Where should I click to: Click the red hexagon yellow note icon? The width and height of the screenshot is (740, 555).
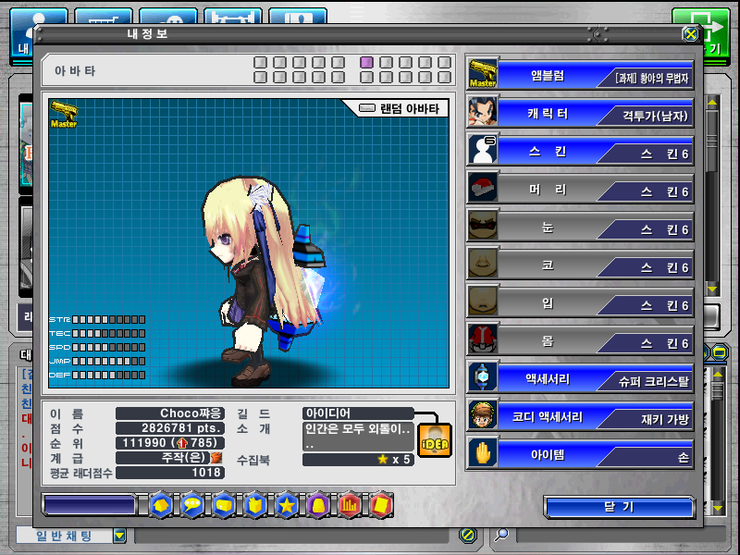point(381,506)
